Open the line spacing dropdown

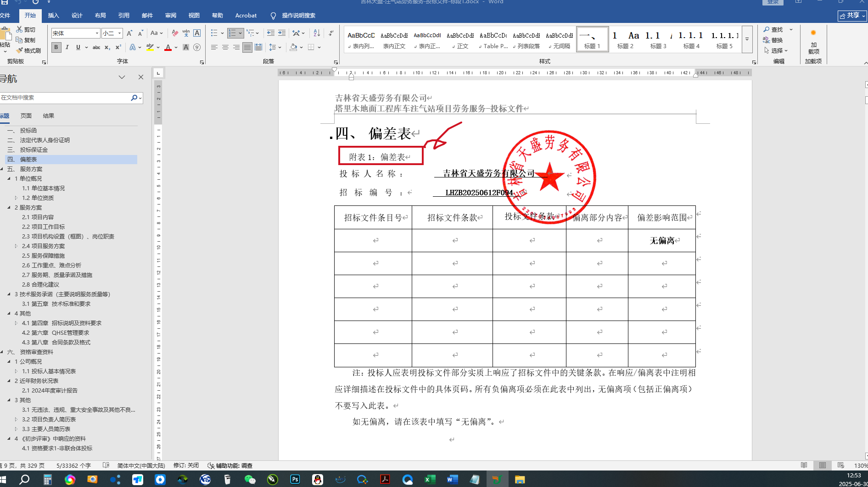[x=274, y=47]
